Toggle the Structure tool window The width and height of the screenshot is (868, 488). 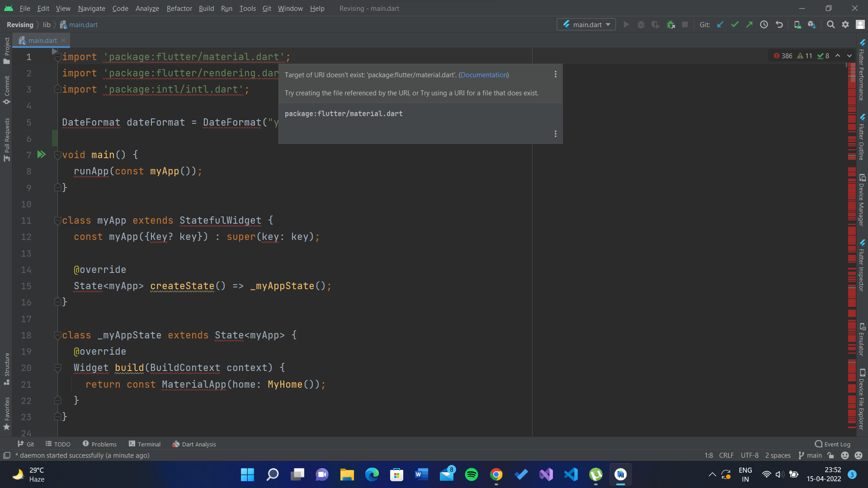coord(7,369)
